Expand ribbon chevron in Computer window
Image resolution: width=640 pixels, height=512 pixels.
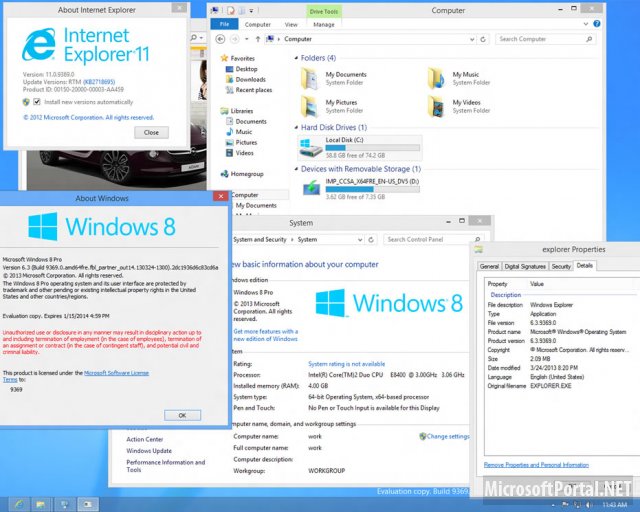point(586,24)
